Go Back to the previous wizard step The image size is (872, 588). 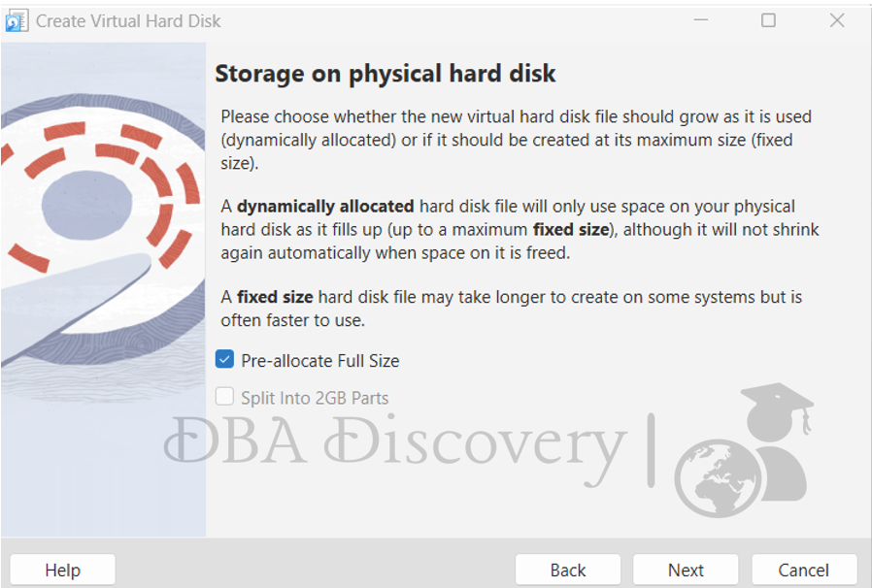tap(568, 570)
